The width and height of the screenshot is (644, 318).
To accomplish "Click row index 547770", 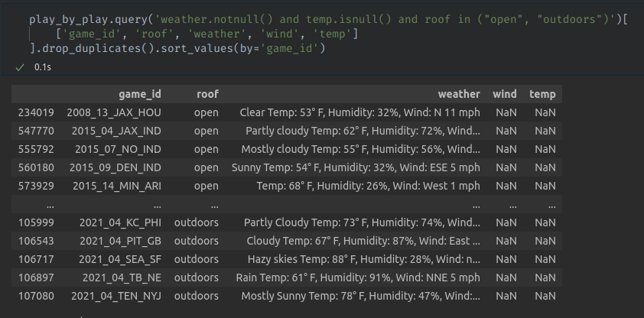I will tap(36, 131).
